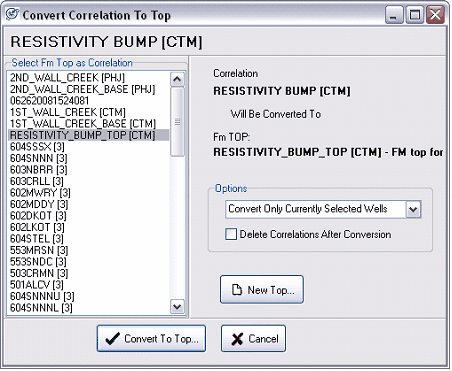Screen dimensions: 452x371
Task: Close the dialog with the red X
Action: click(436, 15)
